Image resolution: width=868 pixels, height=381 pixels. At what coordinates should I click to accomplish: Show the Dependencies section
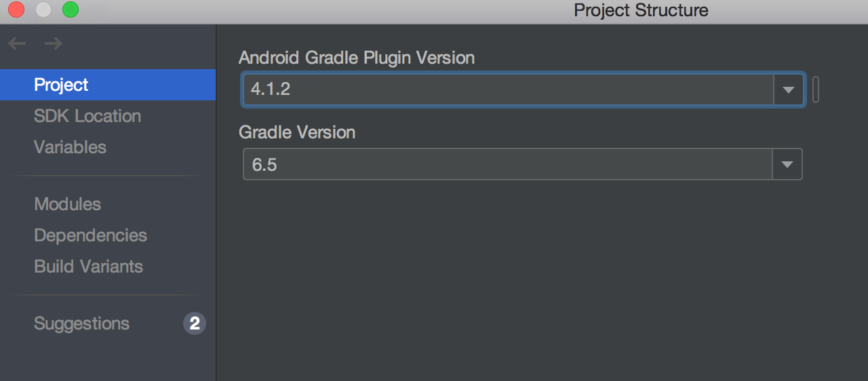pos(90,235)
